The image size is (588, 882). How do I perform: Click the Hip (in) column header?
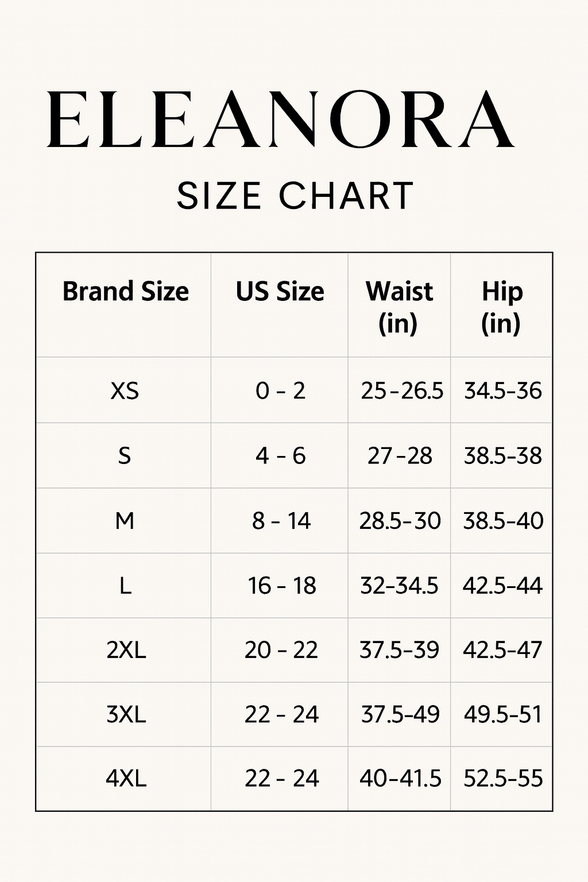tap(502, 307)
